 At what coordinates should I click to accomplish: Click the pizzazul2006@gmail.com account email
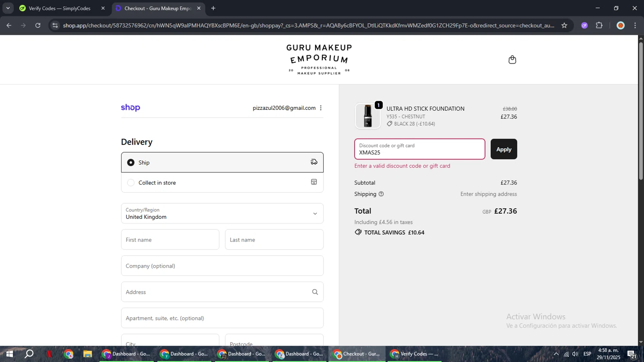284,108
